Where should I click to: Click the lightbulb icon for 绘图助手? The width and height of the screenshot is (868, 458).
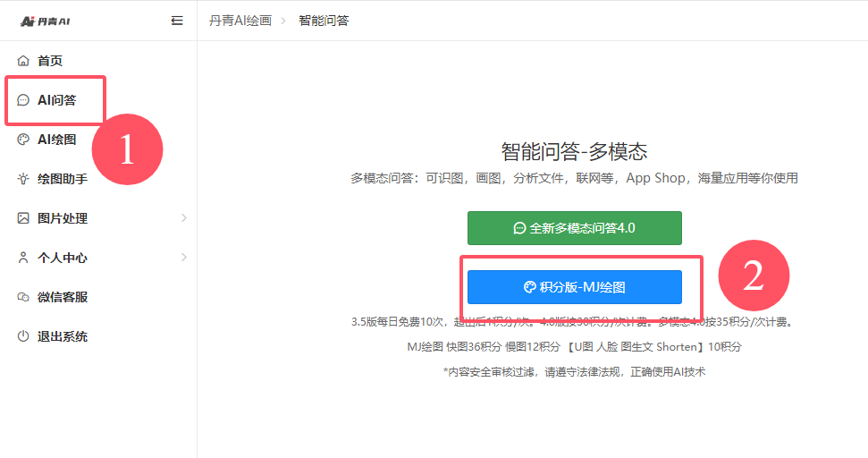coord(23,179)
